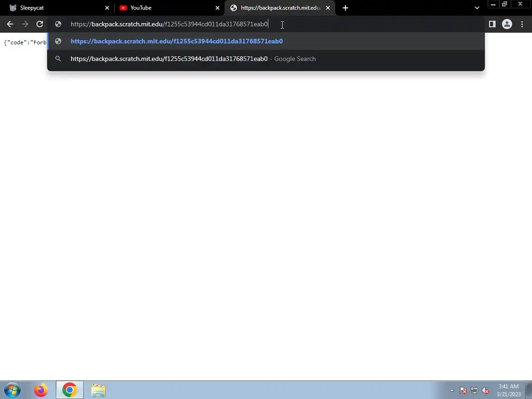Close the Chrome window

point(520,4)
